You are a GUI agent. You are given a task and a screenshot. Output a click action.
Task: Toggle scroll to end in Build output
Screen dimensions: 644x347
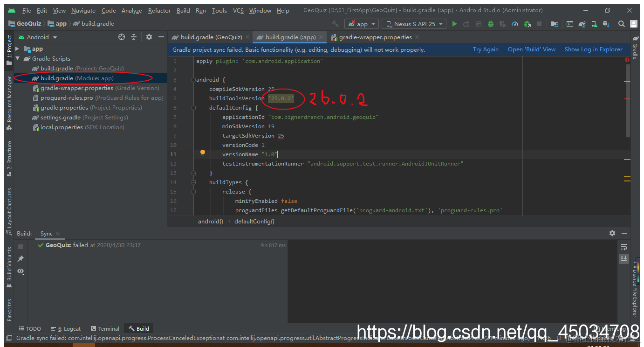tap(624, 259)
